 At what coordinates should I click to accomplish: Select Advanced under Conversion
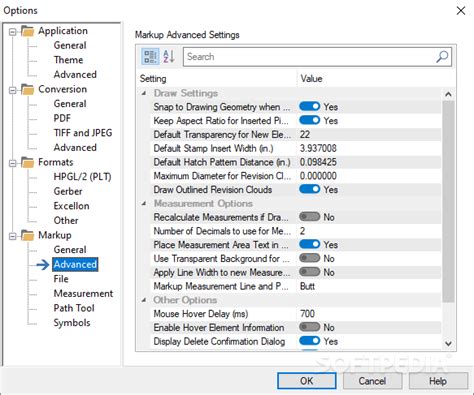[75, 148]
